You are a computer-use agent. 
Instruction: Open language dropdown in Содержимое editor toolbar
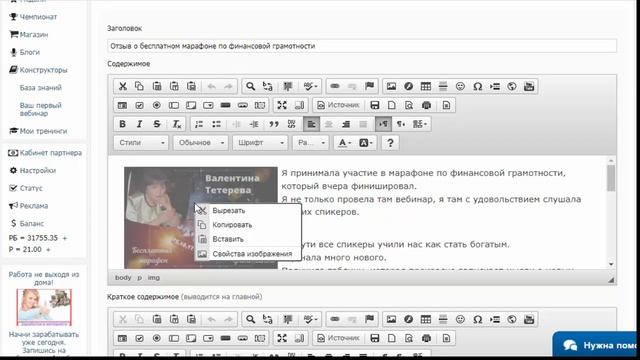(420, 124)
